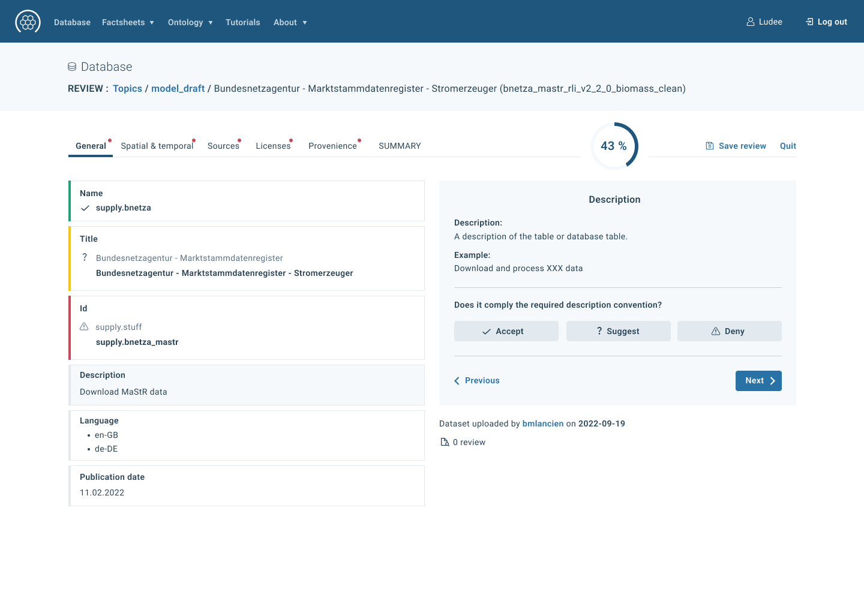The width and height of the screenshot is (864, 616).
Task: Open the Factsheets dropdown menu
Action: [128, 22]
